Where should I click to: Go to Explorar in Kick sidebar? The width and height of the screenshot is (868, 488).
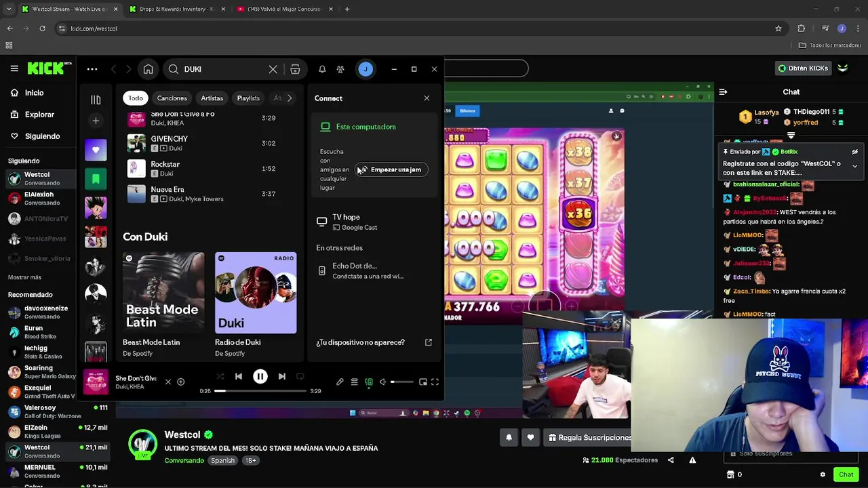coord(39,115)
